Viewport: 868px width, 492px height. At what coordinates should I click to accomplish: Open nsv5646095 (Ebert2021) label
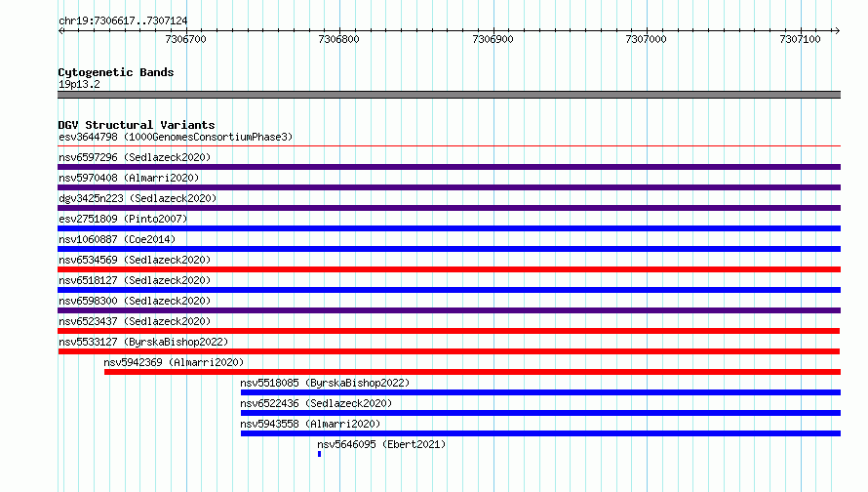point(381,444)
